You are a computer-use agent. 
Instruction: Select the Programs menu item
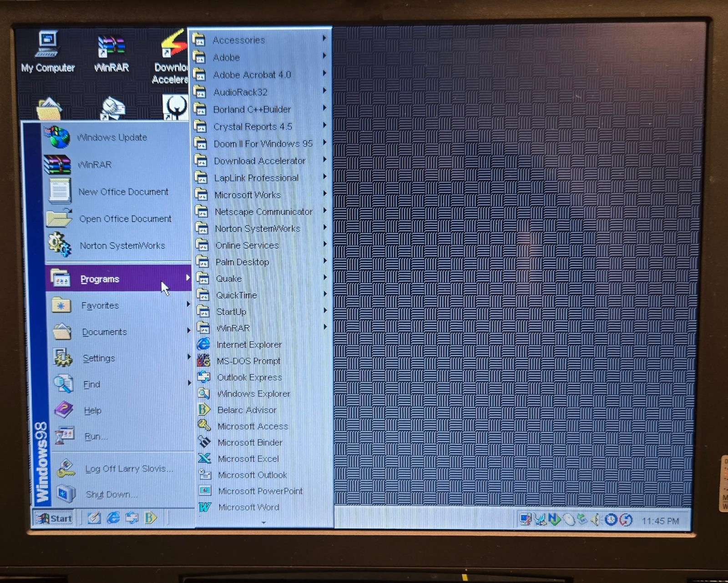(x=119, y=279)
